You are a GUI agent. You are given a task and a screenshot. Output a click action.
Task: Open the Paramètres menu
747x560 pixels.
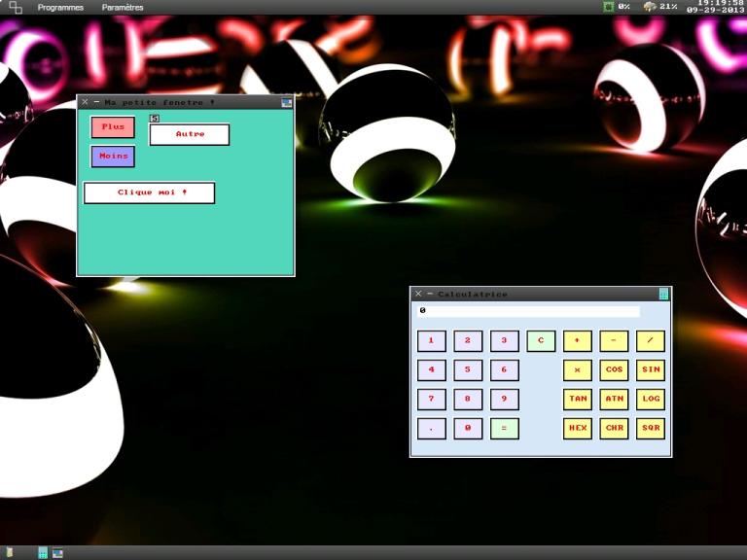pos(123,7)
